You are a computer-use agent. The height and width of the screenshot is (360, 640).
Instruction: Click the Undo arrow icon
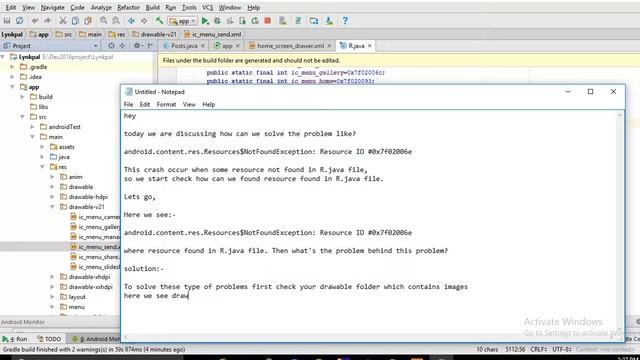[x=35, y=21]
